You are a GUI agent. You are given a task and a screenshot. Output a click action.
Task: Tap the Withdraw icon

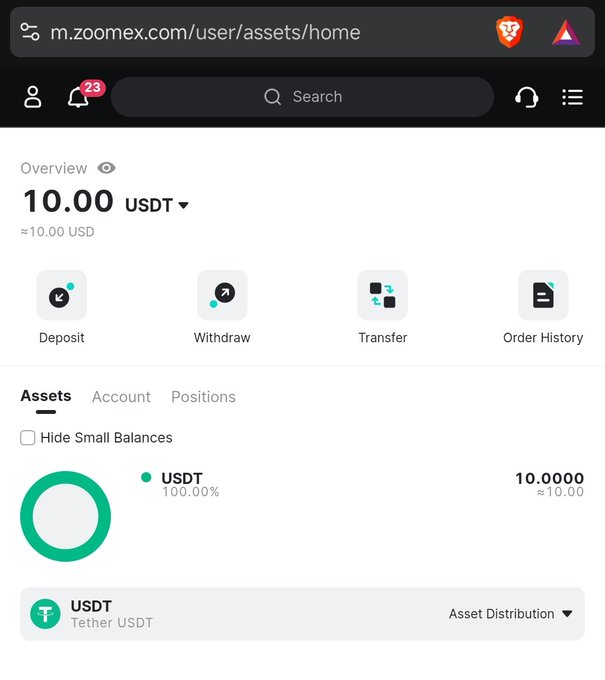222,295
